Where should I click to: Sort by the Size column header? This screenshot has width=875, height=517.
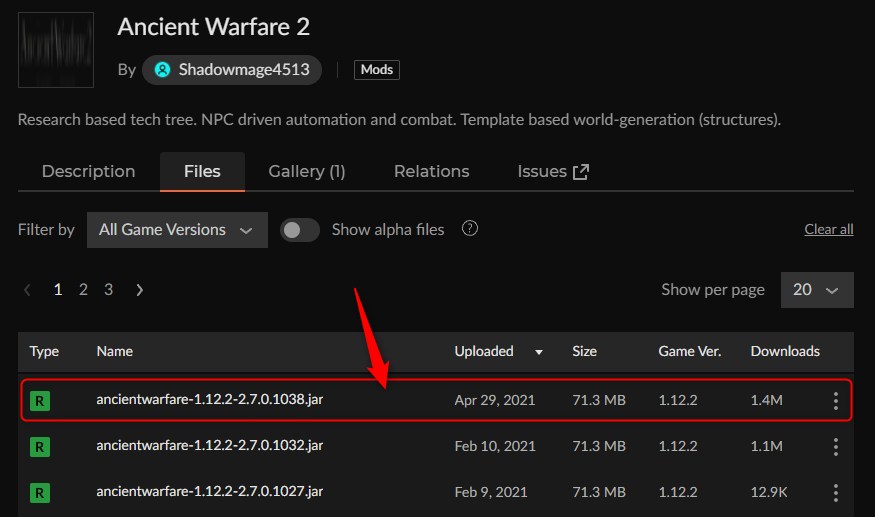[x=584, y=351]
